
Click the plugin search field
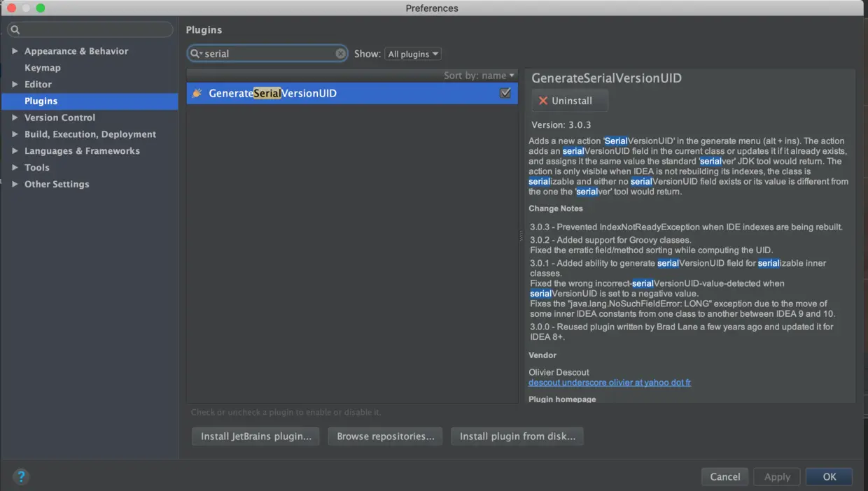click(x=269, y=54)
